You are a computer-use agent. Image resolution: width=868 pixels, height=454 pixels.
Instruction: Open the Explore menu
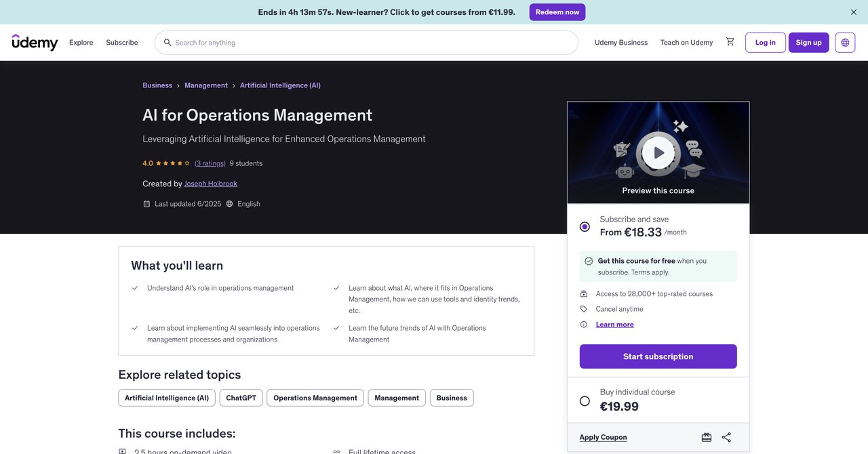tap(81, 43)
